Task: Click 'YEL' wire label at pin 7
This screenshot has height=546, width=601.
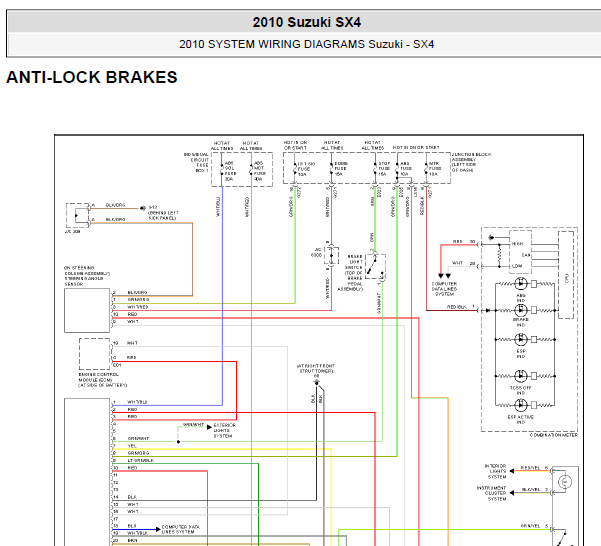Action: point(132,446)
